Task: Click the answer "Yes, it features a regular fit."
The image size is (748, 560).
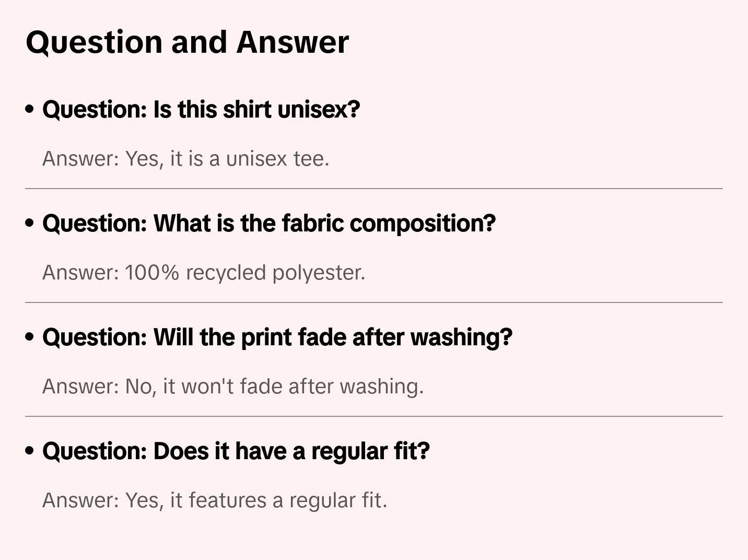Action: click(215, 500)
